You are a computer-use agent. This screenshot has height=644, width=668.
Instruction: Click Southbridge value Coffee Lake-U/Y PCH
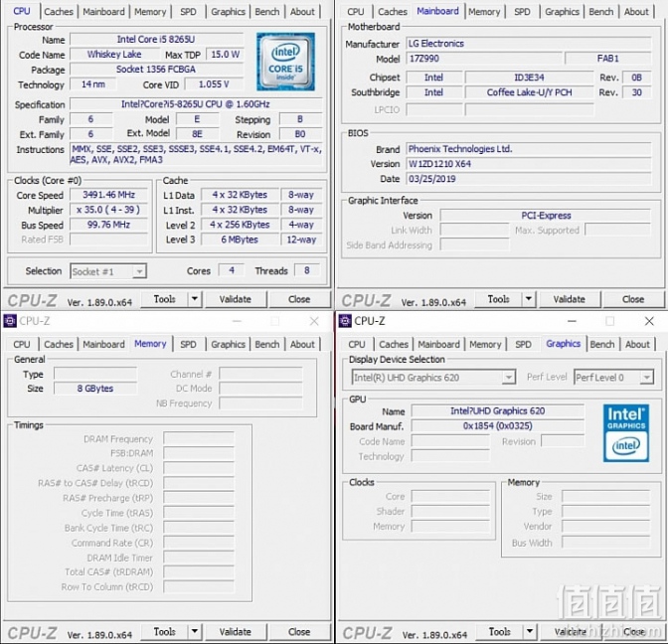(x=529, y=92)
